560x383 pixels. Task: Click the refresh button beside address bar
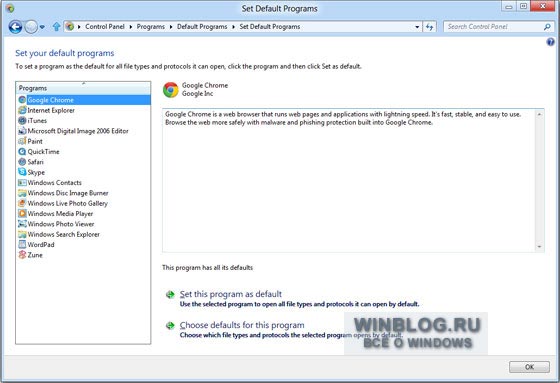tap(430, 27)
